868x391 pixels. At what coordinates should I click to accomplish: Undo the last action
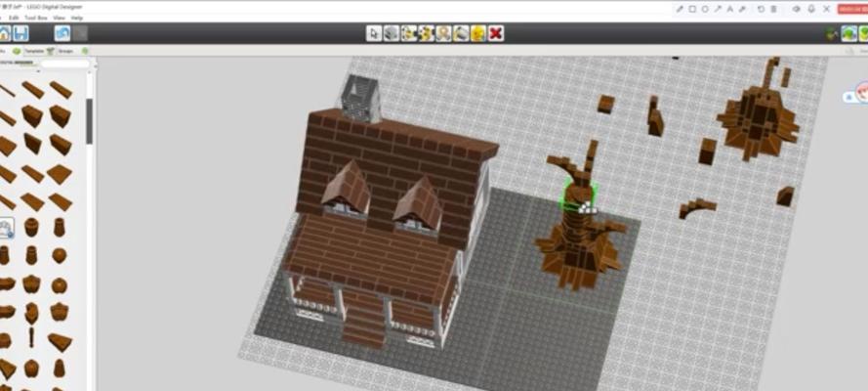[62, 34]
